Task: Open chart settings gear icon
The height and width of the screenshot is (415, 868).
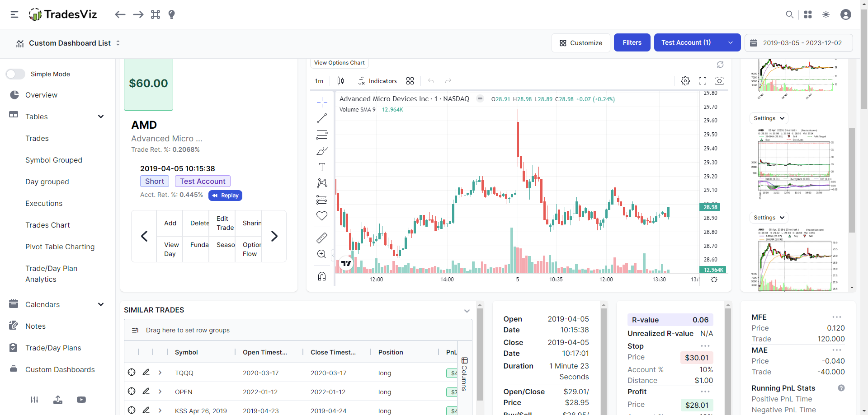Action: (x=685, y=81)
